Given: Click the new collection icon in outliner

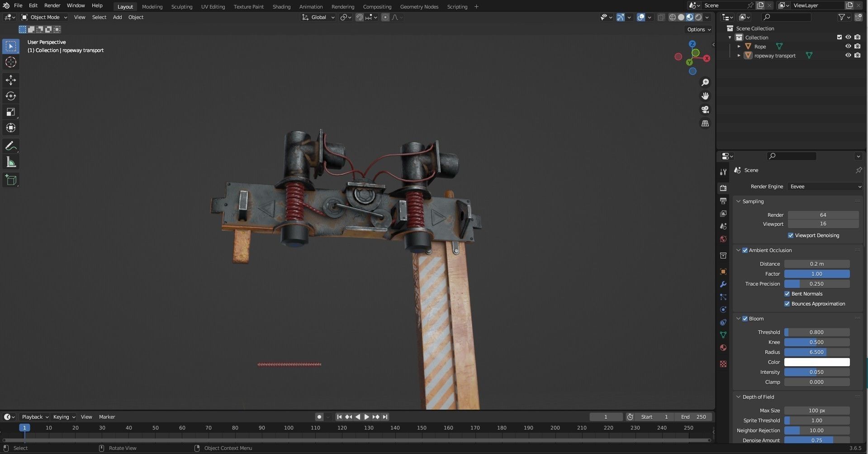Looking at the screenshot, I should tap(858, 17).
